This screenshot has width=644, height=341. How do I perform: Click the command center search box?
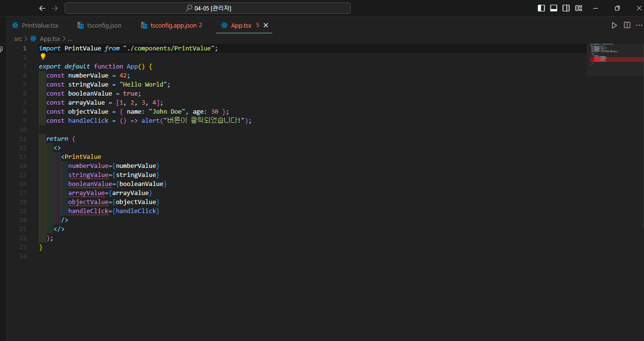208,8
